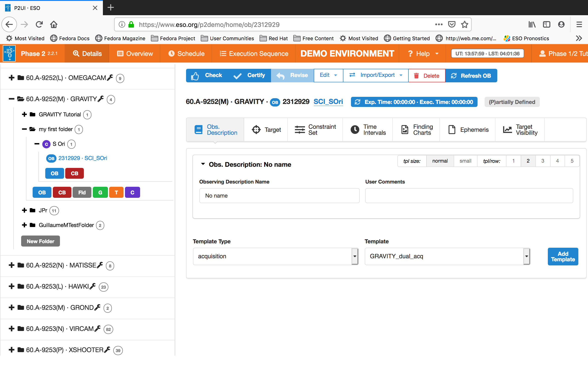Open the Help menu
The width and height of the screenshot is (588, 368).
coord(423,54)
